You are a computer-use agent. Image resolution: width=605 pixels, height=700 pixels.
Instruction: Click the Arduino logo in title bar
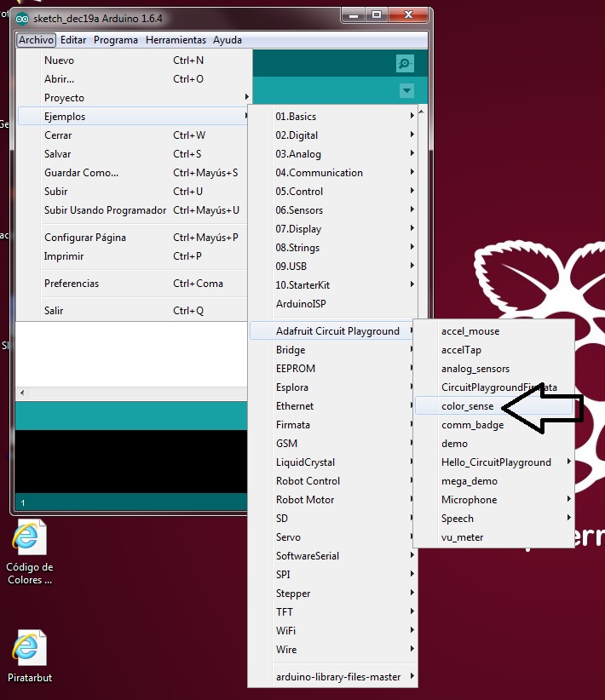coord(22,19)
